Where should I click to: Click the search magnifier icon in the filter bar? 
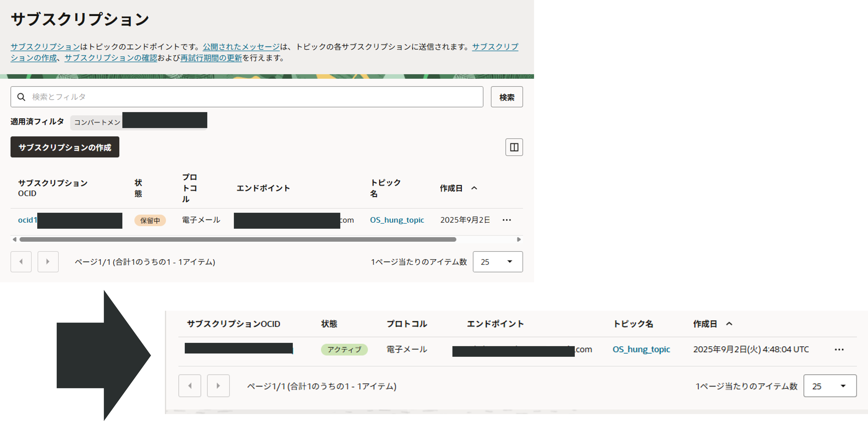click(21, 97)
